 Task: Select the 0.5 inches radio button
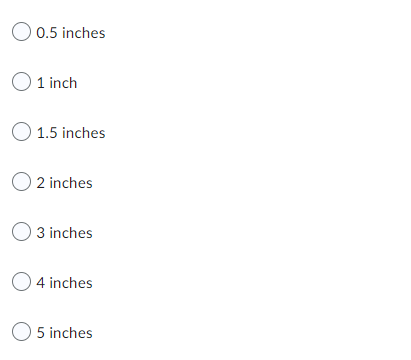pos(22,32)
